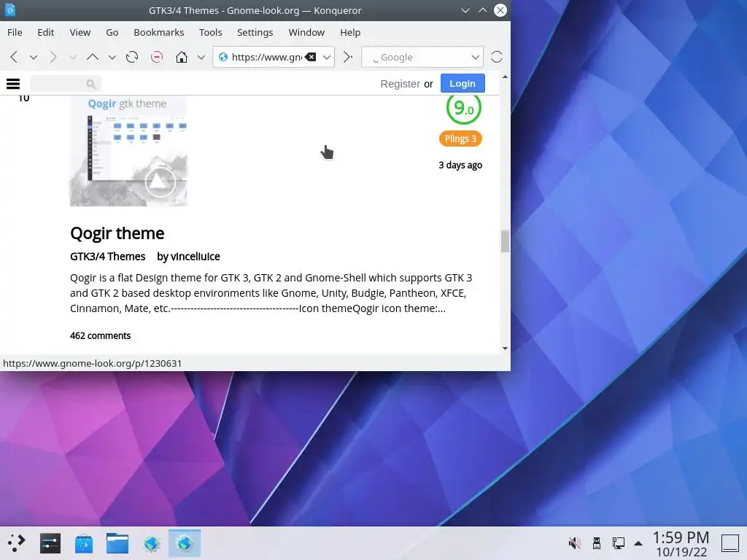Open the Back history dropdown arrow
This screenshot has width=747, height=560.
coord(34,57)
